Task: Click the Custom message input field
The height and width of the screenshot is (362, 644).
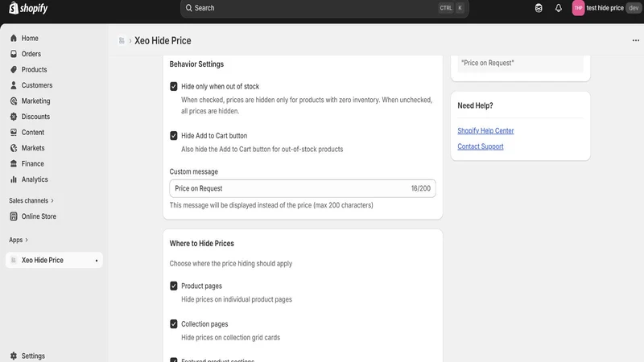Action: coord(303,188)
